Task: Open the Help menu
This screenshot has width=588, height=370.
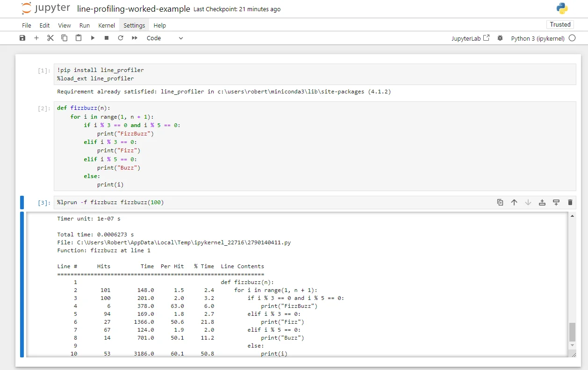Action: click(160, 25)
